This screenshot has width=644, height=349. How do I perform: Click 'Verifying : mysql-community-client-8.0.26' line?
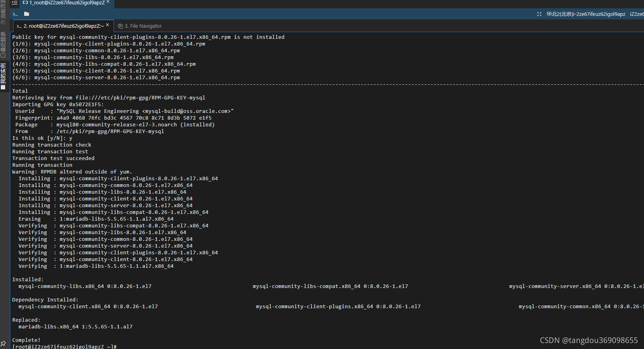coord(106,259)
